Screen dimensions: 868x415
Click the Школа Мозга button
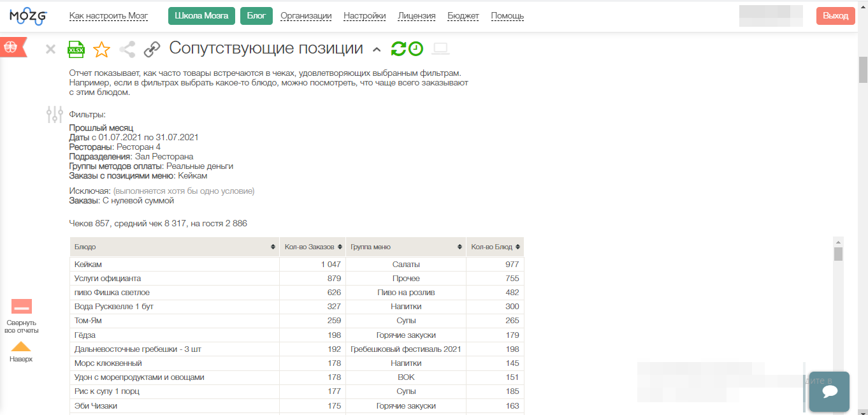[201, 16]
